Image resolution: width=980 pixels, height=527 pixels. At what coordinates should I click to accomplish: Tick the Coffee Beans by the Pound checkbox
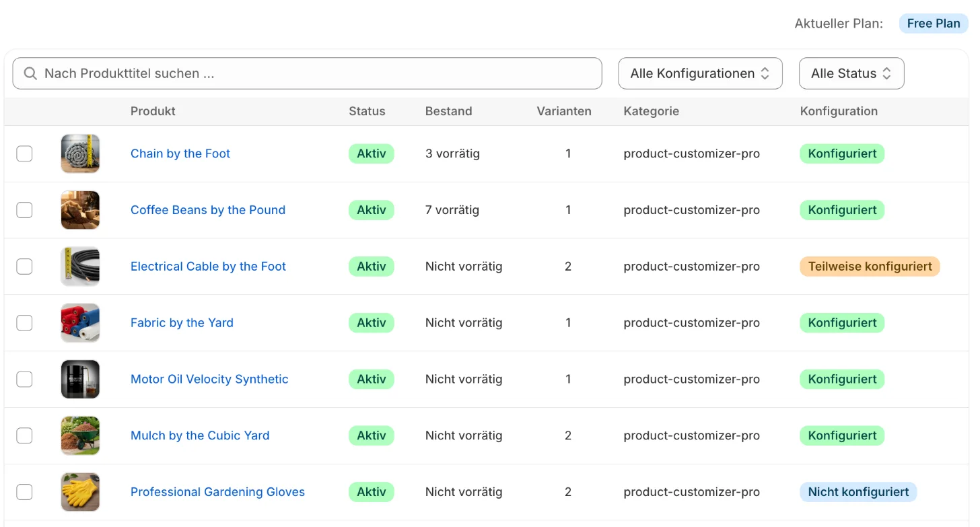[x=24, y=210]
